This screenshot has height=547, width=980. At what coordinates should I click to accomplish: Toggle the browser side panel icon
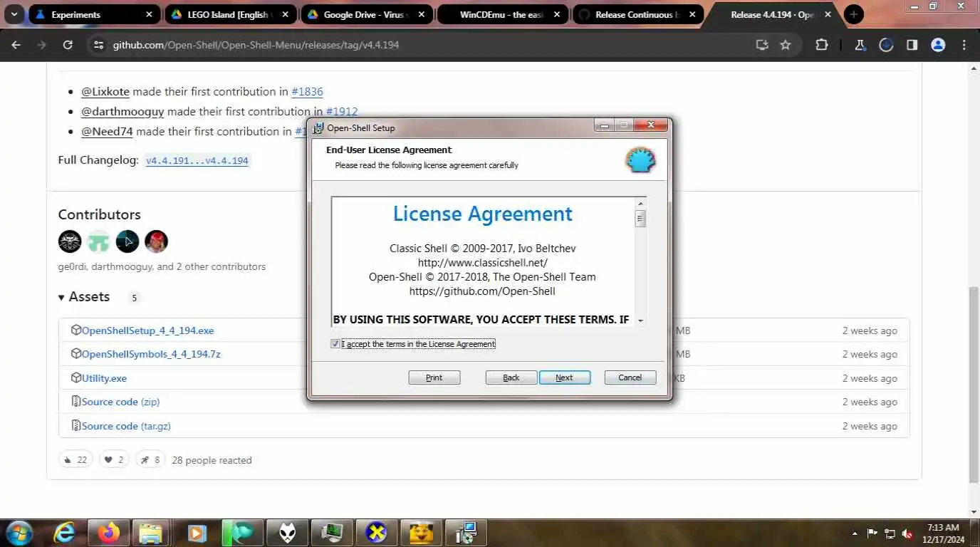coord(912,45)
